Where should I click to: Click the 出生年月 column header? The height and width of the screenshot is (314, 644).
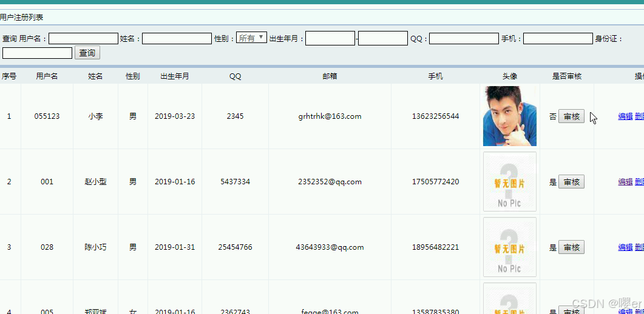click(175, 76)
